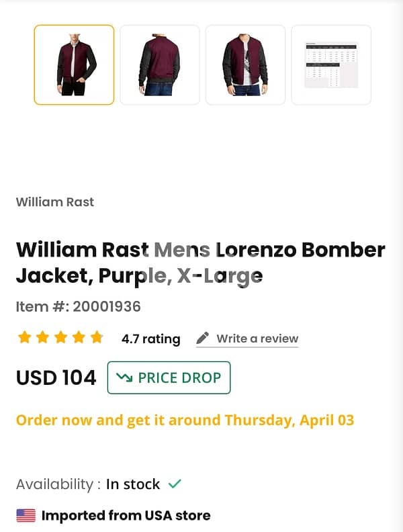Click the first rating star

pos(24,337)
